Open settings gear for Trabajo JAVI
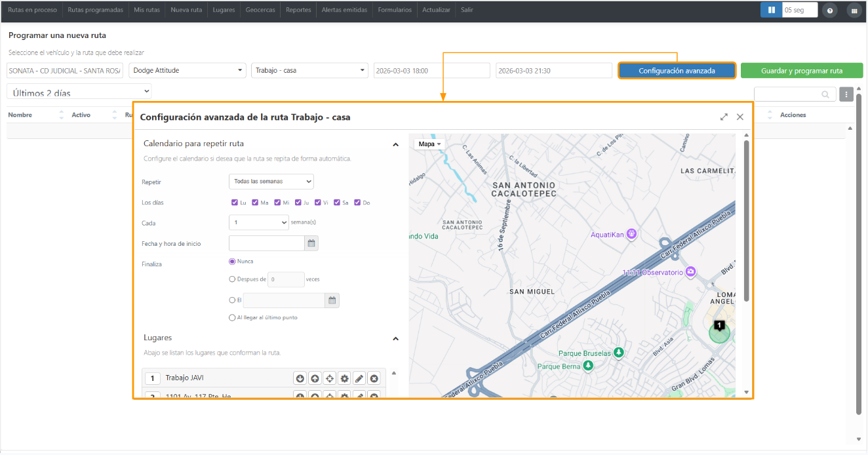The image size is (868, 455). (x=344, y=378)
